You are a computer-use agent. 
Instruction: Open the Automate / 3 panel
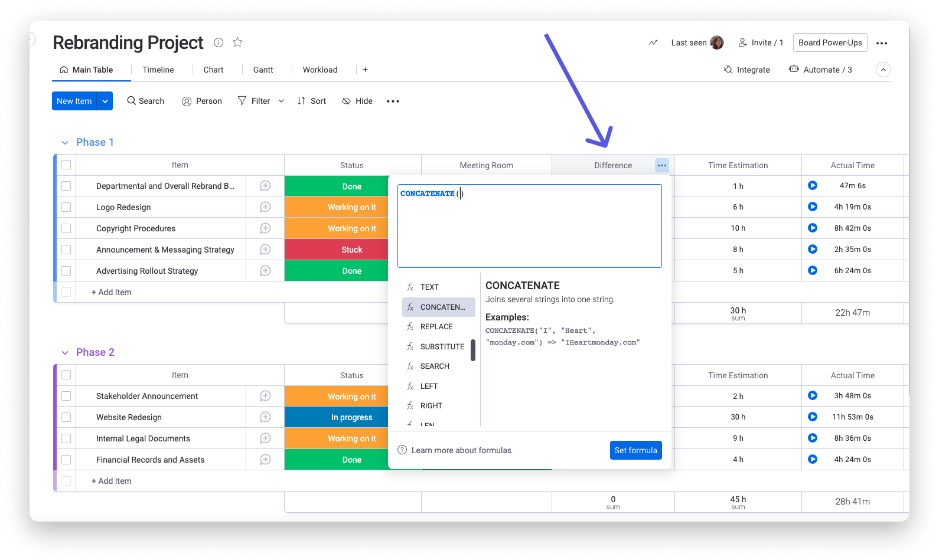(821, 70)
